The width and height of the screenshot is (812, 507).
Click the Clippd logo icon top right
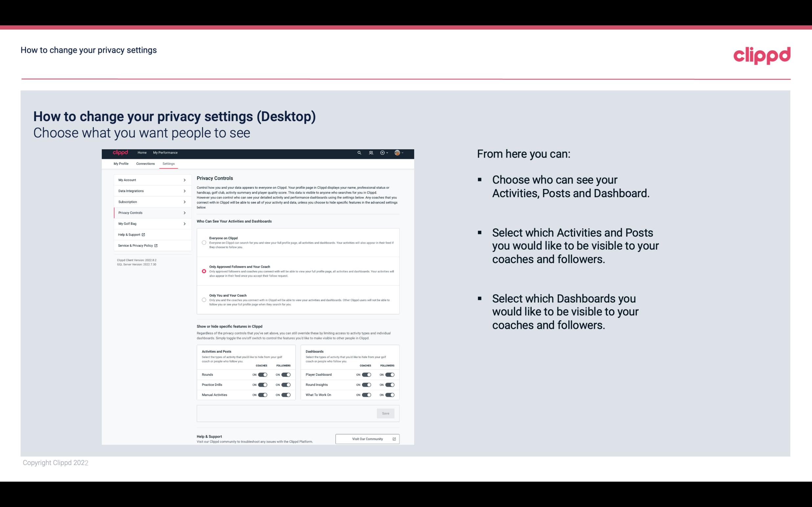click(762, 55)
